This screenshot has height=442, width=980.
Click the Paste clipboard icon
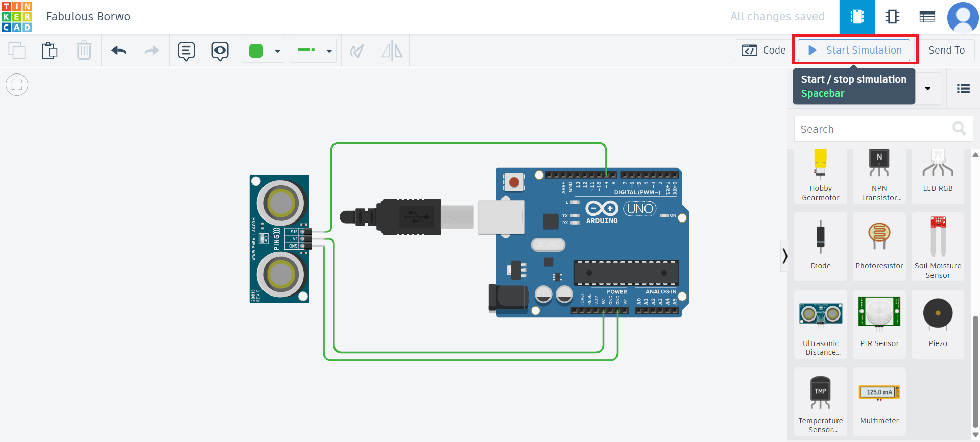pos(50,51)
